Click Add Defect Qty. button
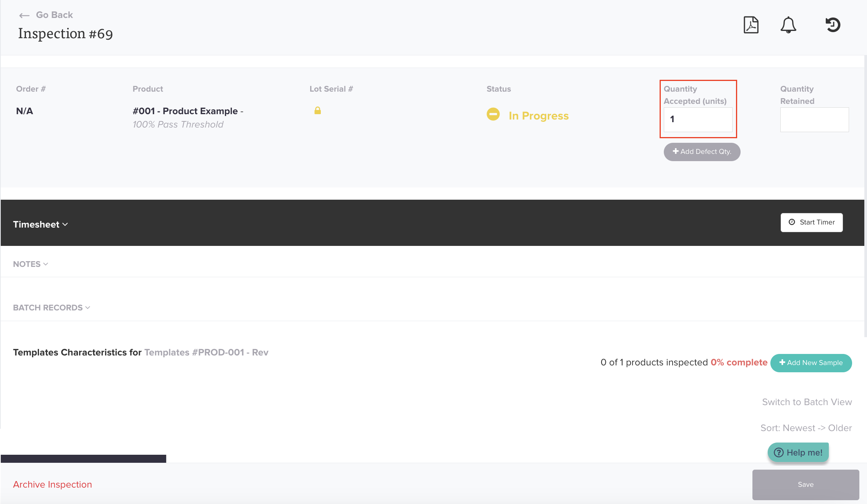 point(702,152)
